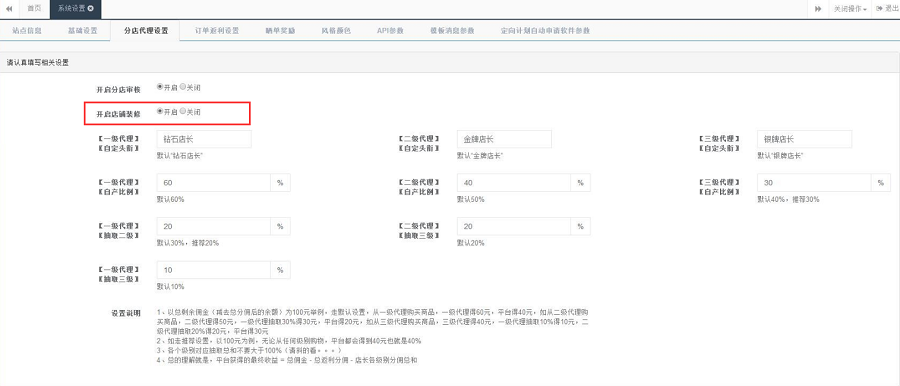Click the 退出 logout button

click(x=886, y=9)
